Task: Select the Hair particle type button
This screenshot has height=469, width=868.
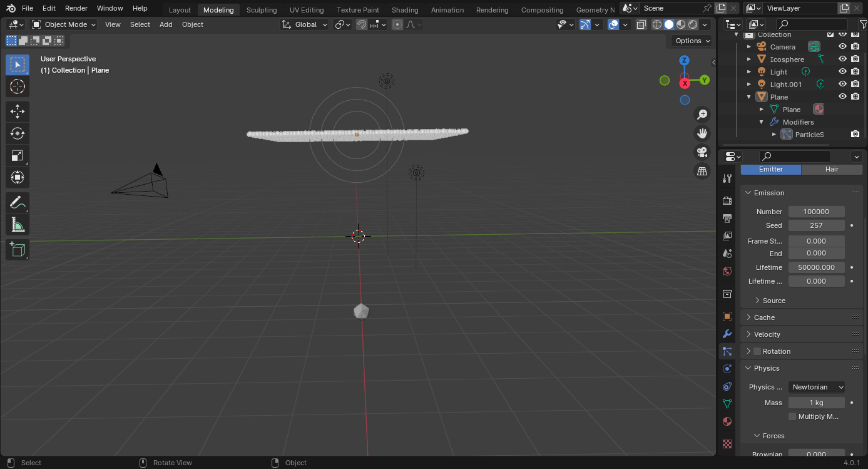Action: pyautogui.click(x=832, y=169)
